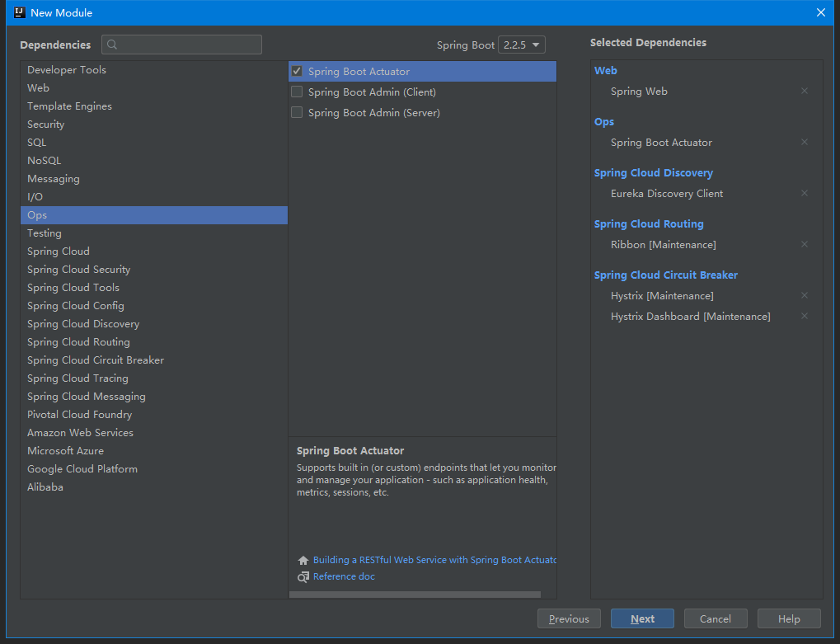Click Spring Web in selected dependencies
840x644 pixels.
pyautogui.click(x=639, y=92)
